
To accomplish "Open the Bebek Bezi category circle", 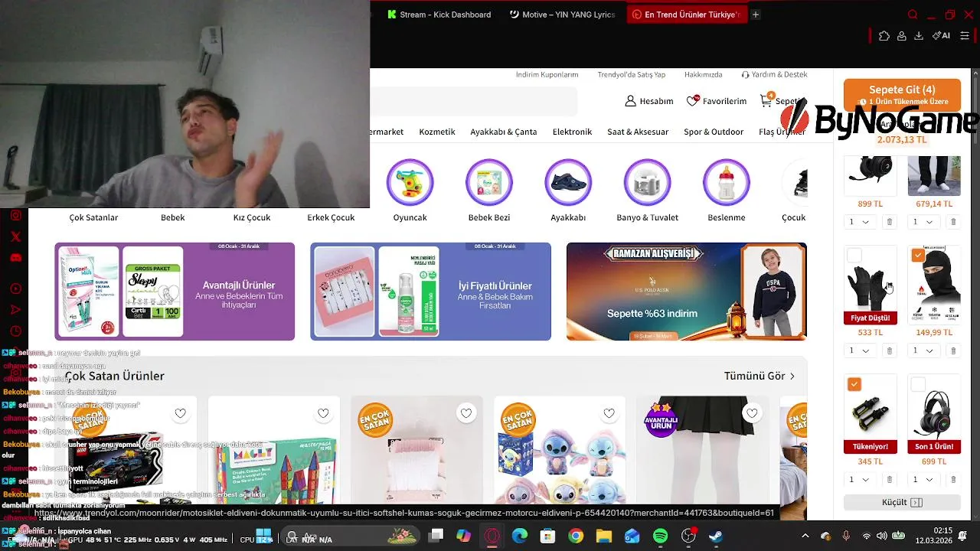I will [x=489, y=183].
